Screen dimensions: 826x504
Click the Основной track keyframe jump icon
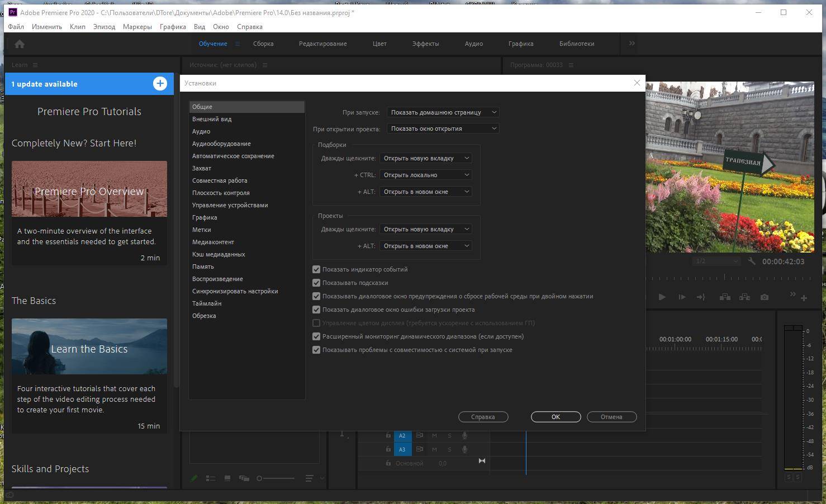click(482, 461)
